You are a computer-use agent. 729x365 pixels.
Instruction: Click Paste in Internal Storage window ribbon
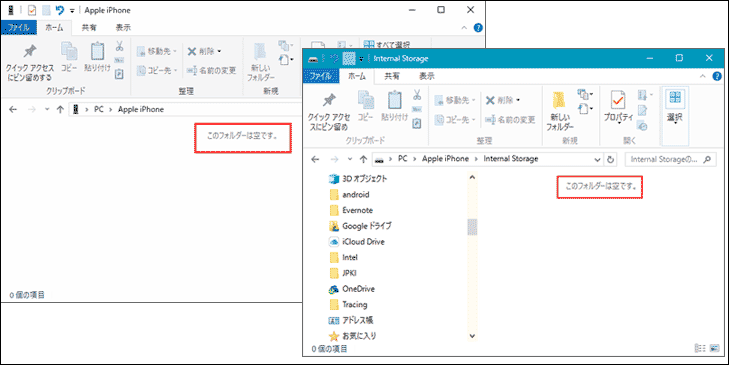click(394, 107)
